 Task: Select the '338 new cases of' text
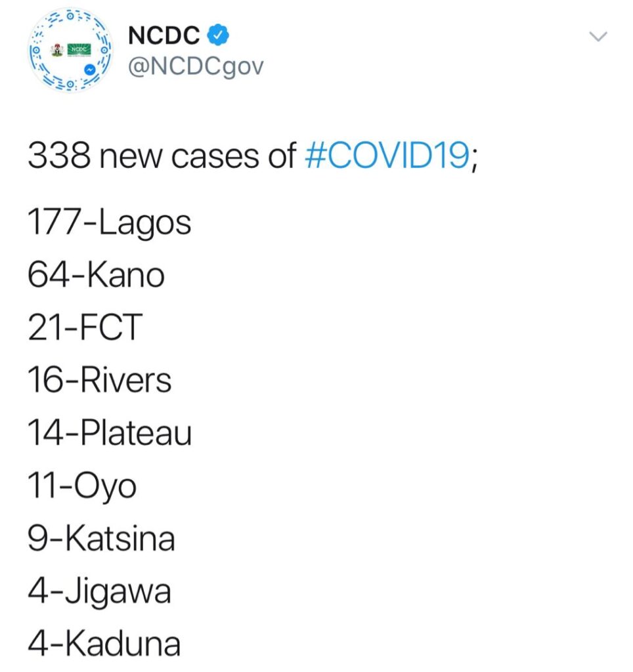coord(164,156)
